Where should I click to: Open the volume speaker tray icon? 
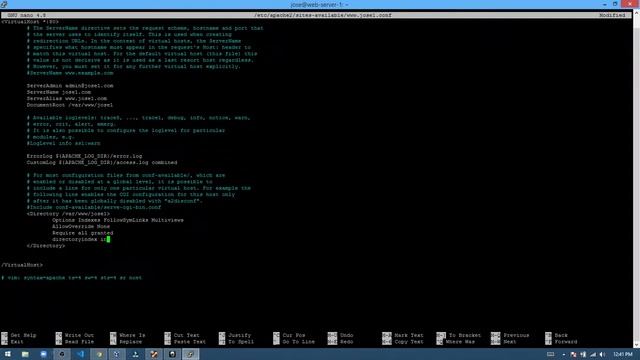pyautogui.click(x=602, y=354)
